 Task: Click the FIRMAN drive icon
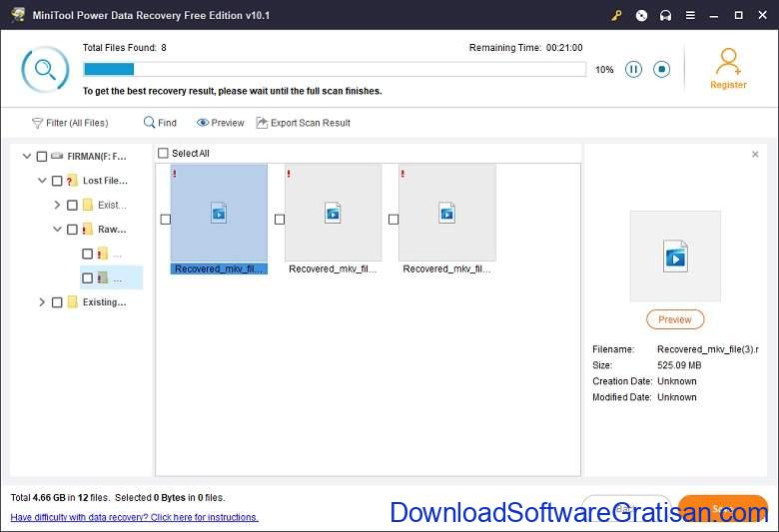[x=57, y=156]
